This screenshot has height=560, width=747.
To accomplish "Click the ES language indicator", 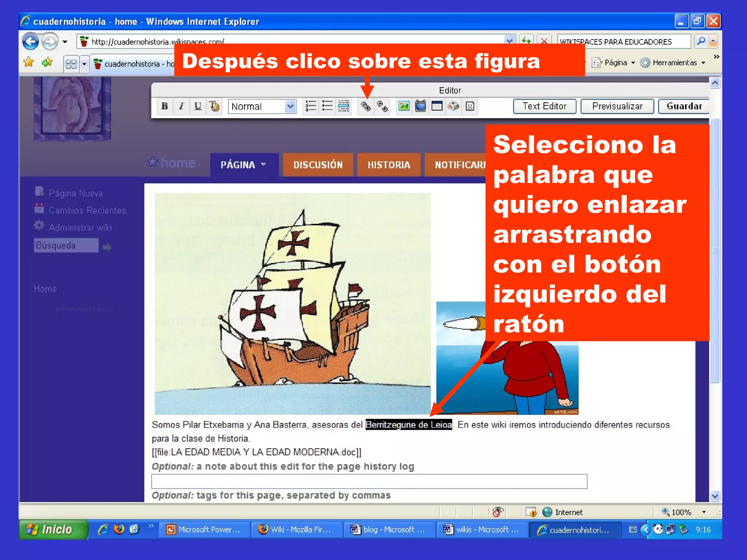I will pos(632,529).
